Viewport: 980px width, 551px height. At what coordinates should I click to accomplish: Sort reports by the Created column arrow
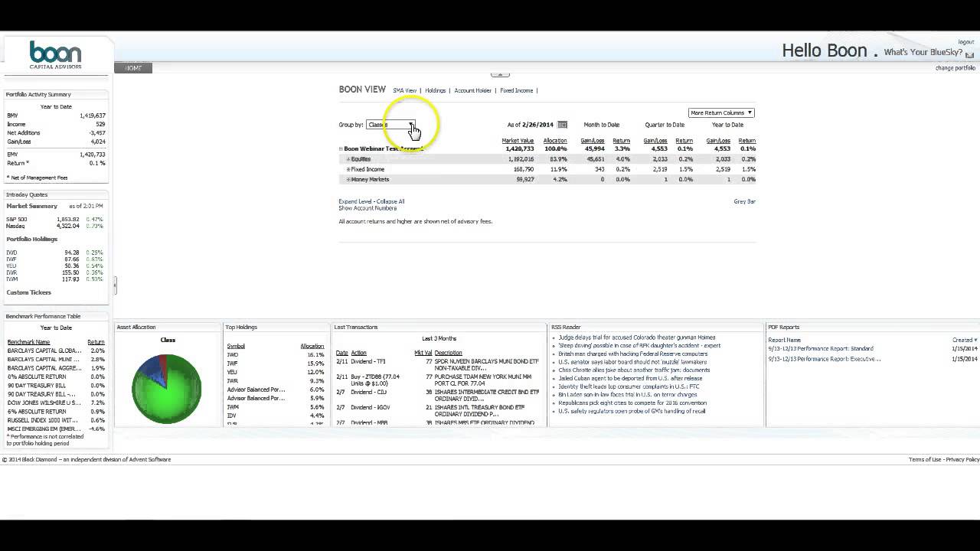point(976,340)
